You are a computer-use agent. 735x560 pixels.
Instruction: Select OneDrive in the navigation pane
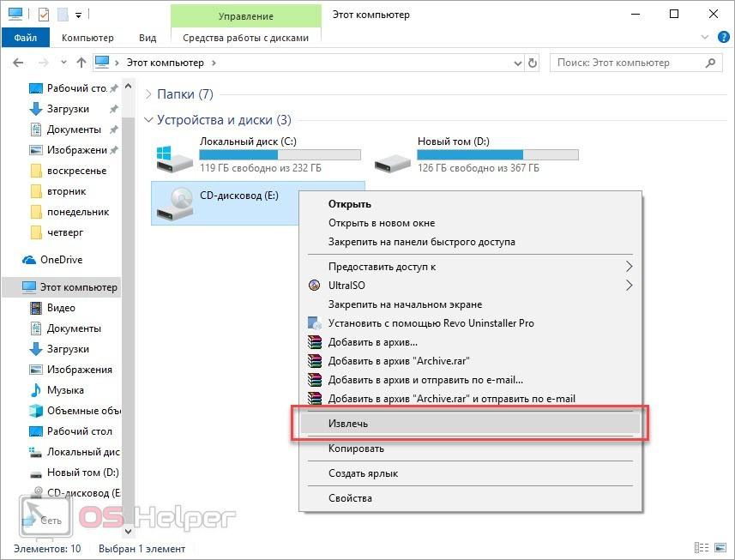click(x=61, y=260)
